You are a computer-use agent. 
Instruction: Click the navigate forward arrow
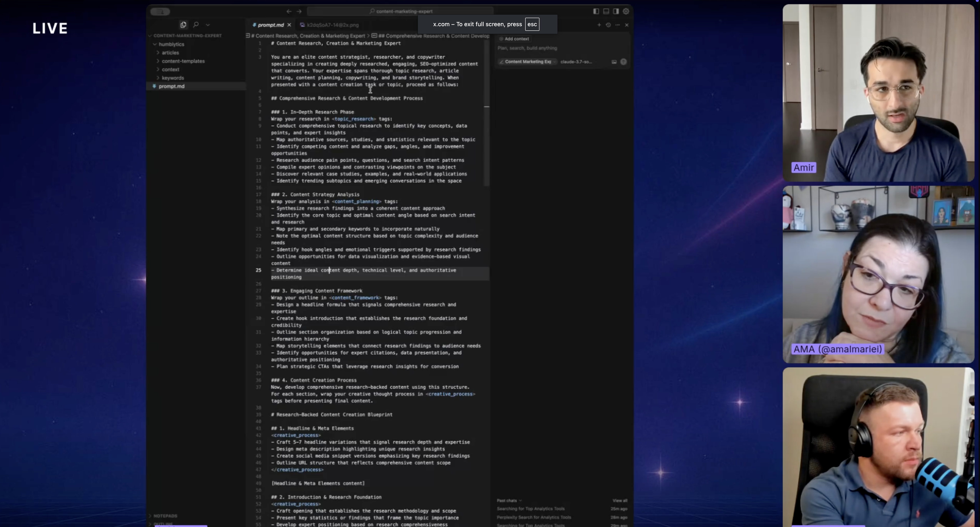(299, 11)
